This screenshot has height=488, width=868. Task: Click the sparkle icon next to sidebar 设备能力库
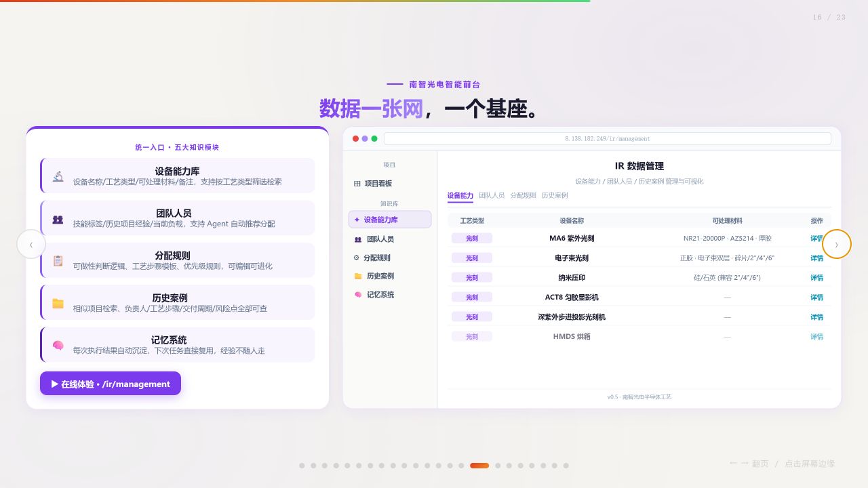357,220
